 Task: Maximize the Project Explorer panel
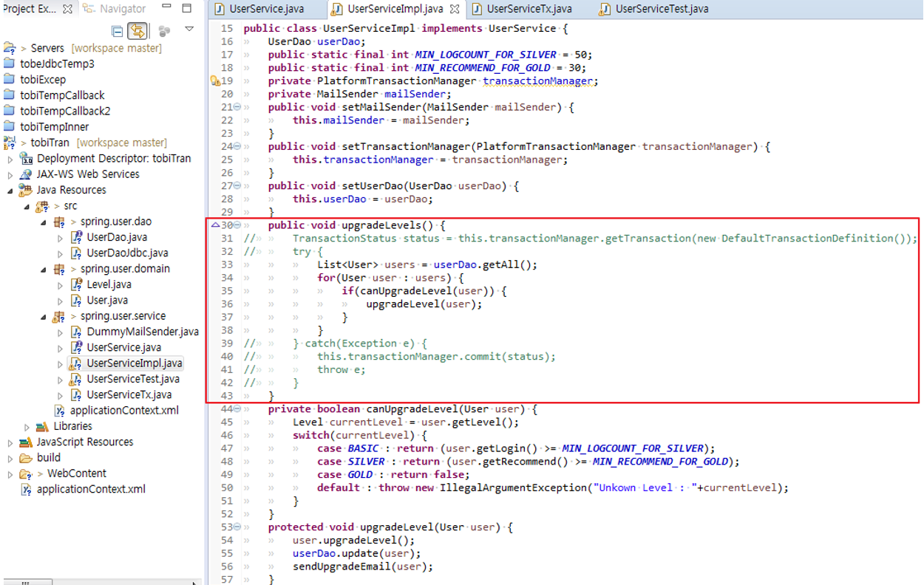[x=187, y=8]
